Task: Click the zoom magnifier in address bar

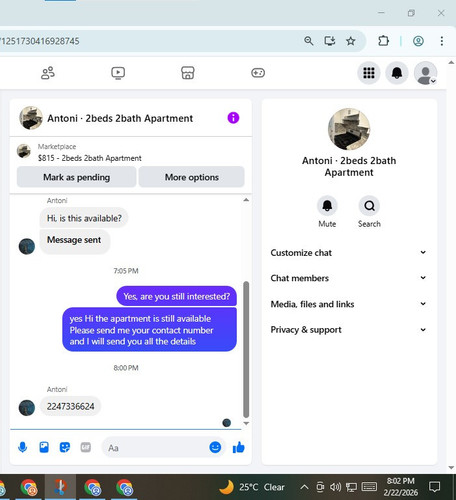Action: click(x=309, y=41)
